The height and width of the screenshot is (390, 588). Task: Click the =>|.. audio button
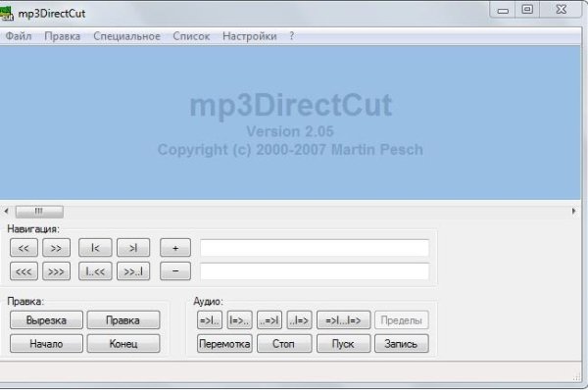pos(210,320)
